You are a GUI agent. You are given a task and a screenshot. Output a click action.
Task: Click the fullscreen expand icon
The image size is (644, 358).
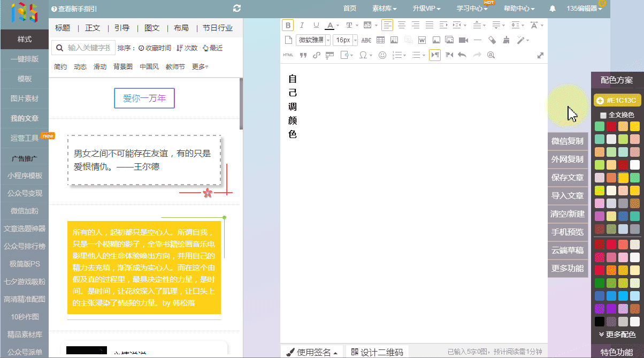[540, 55]
